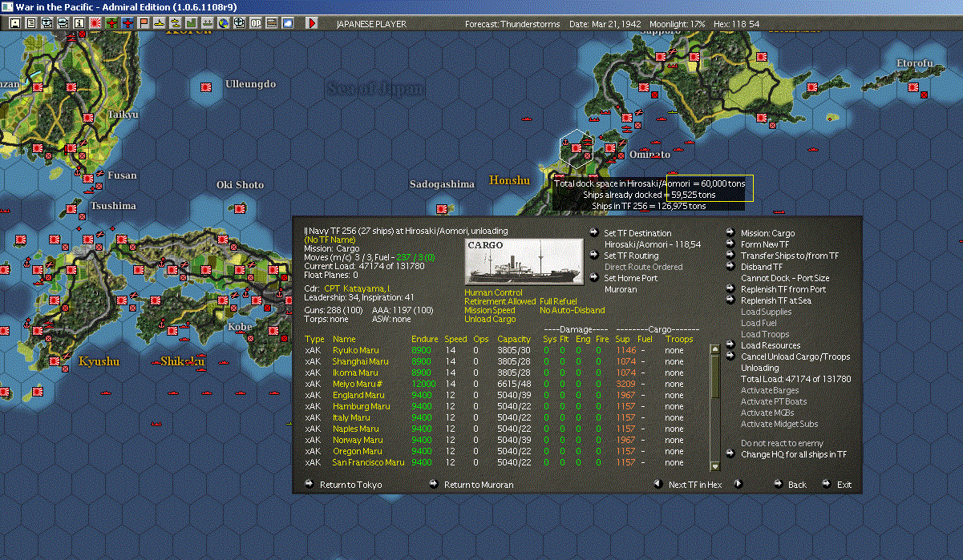
Task: Click ship list scrollbar down arrow
Action: click(715, 465)
